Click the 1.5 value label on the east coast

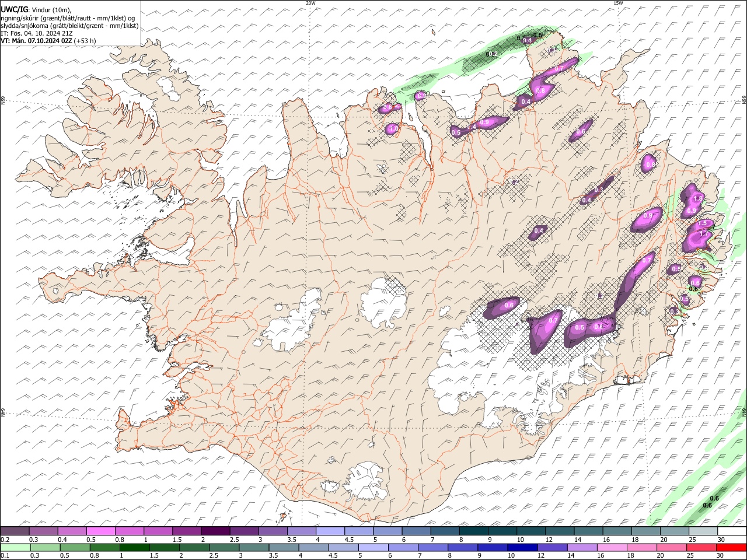(703, 223)
